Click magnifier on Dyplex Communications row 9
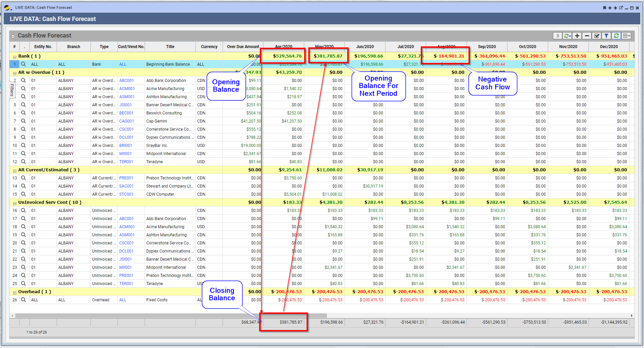Image resolution: width=644 pixels, height=348 pixels. [x=23, y=137]
